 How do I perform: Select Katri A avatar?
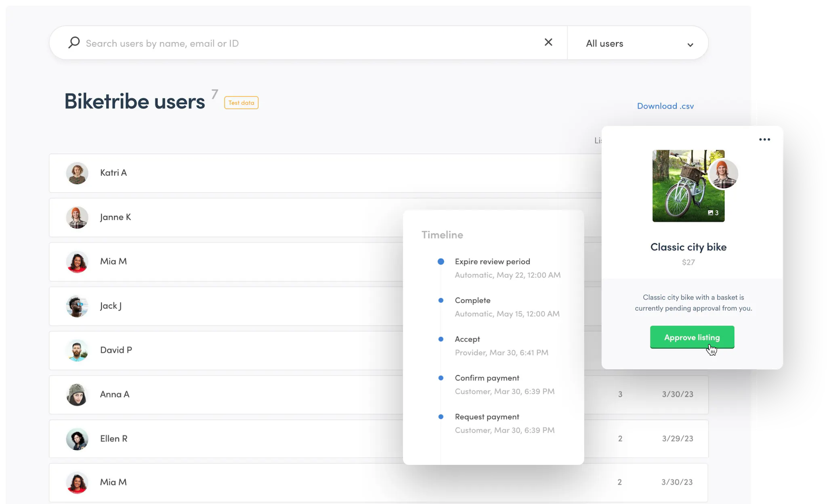(77, 173)
